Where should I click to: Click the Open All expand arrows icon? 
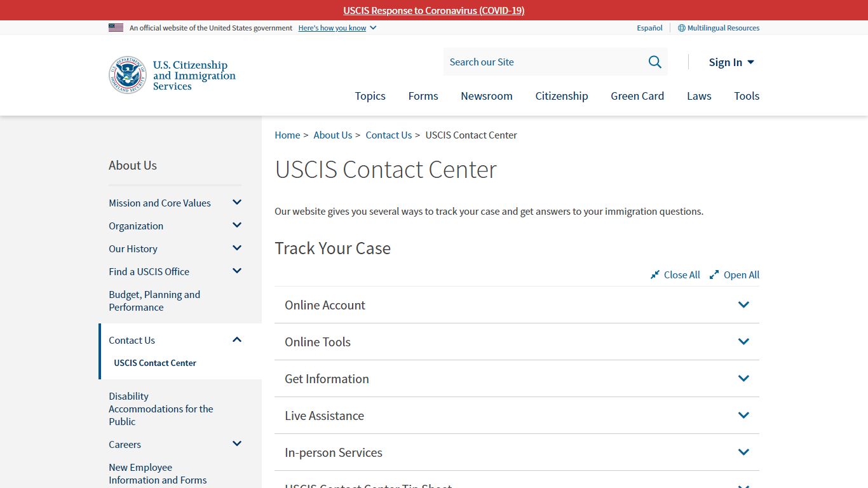714,274
